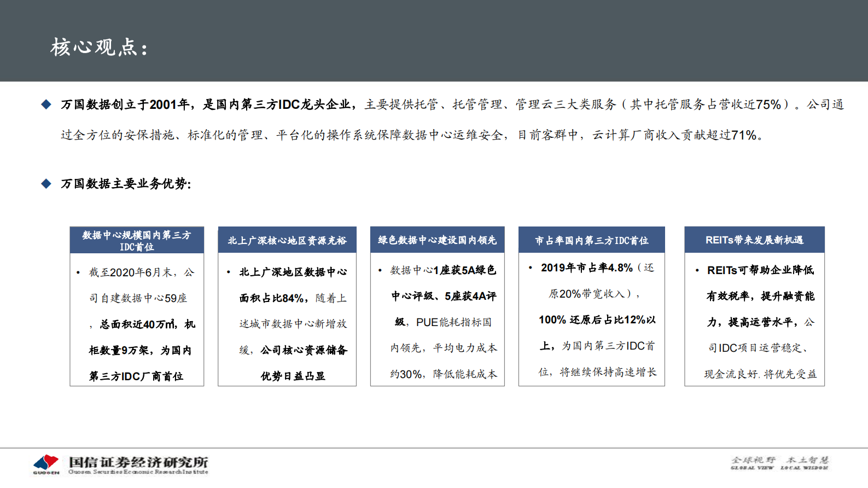Click the text 万国数据主要业务优势:
Screen dimensions: 868x488
[126, 184]
